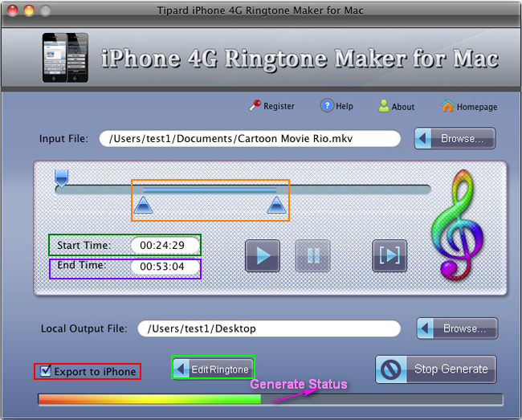The image size is (522, 420).
Task: Click the End Time field 00:53:04
Action: click(165, 267)
